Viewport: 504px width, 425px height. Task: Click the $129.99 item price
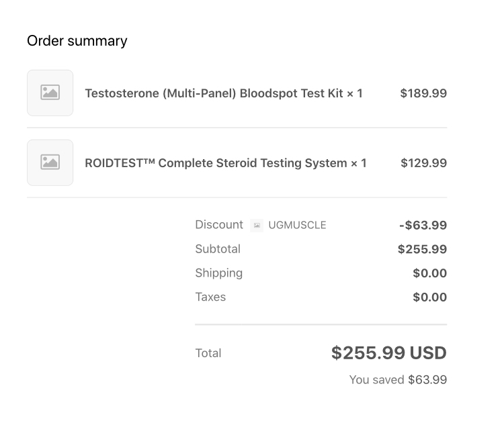423,163
